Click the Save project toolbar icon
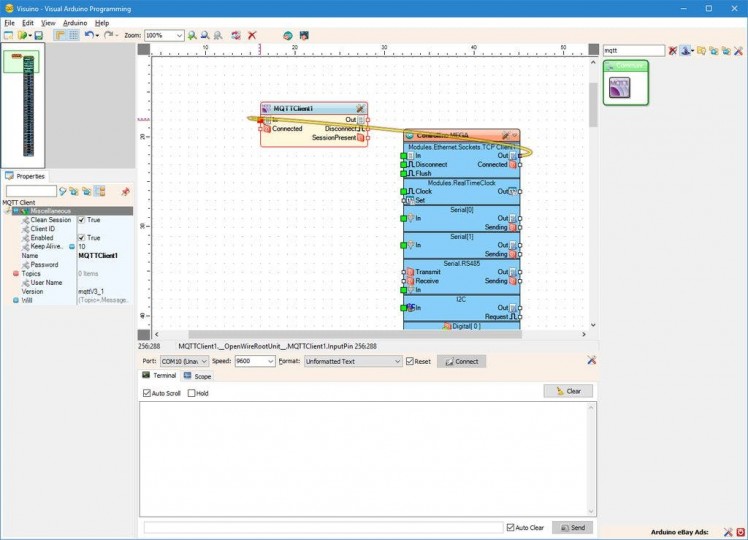This screenshot has width=748, height=540. (38, 35)
